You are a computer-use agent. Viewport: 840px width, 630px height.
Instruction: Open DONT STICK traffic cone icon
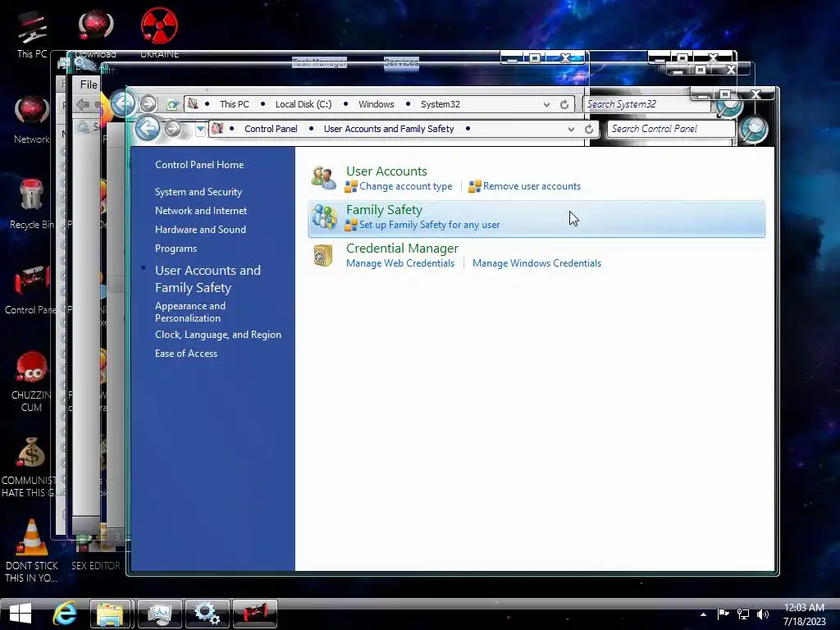pyautogui.click(x=31, y=550)
